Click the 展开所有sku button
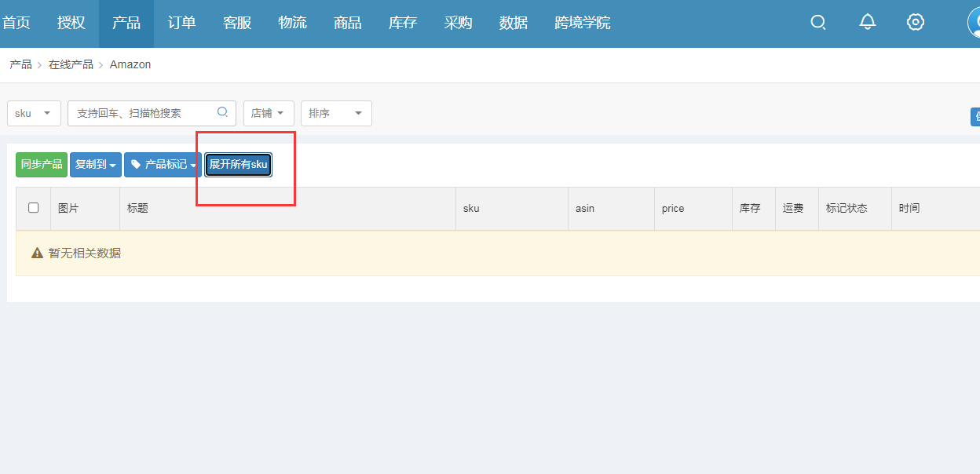This screenshot has width=980, height=474. (x=238, y=165)
